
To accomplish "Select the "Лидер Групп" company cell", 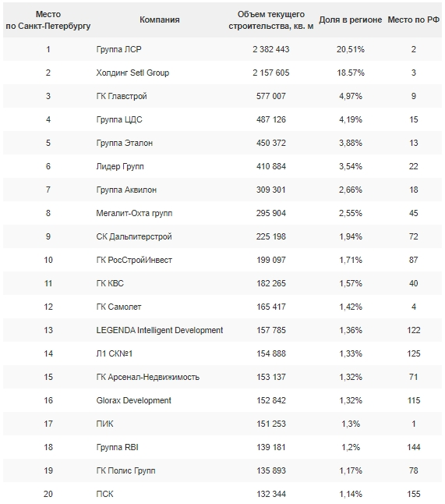I will [120, 166].
